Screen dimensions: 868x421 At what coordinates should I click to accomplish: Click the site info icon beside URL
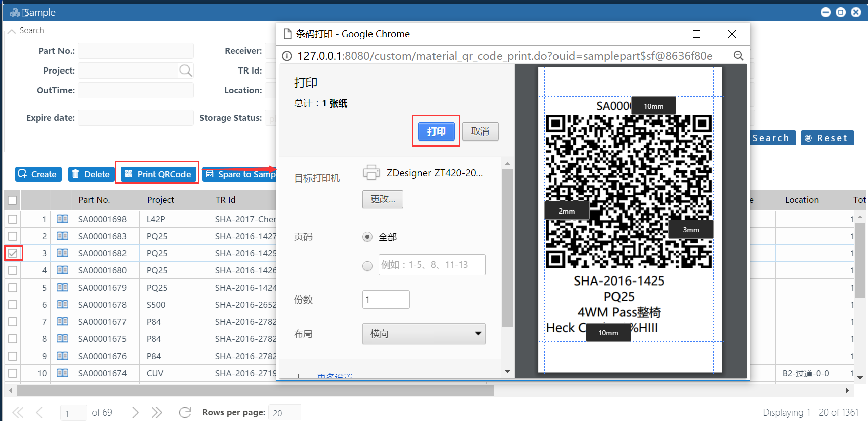coord(287,56)
